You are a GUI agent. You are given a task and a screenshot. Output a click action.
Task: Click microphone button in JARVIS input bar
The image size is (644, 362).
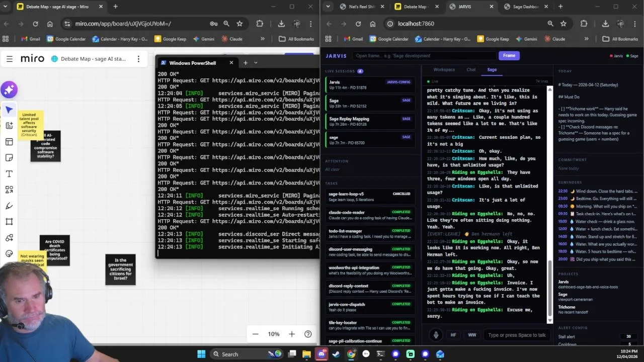pyautogui.click(x=436, y=335)
